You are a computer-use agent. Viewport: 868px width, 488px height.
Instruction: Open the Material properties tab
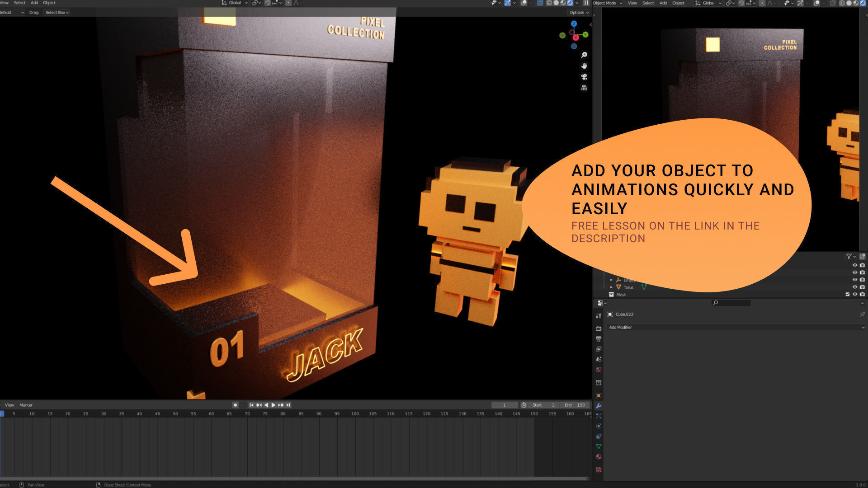click(x=599, y=457)
